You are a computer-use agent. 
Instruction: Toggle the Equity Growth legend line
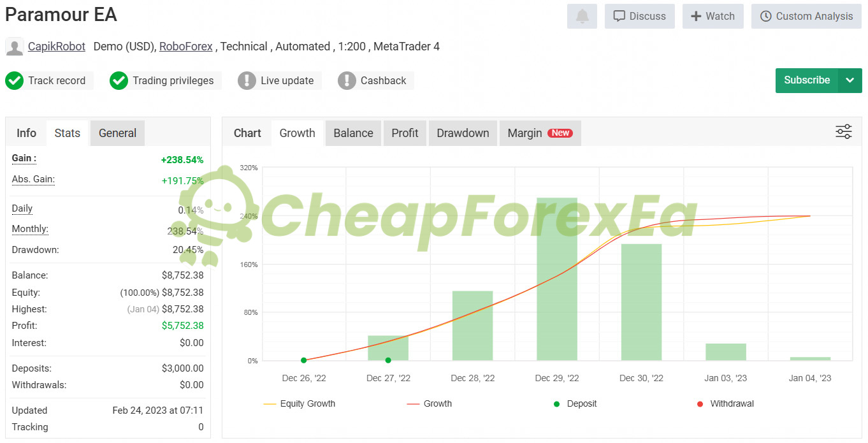pyautogui.click(x=300, y=404)
